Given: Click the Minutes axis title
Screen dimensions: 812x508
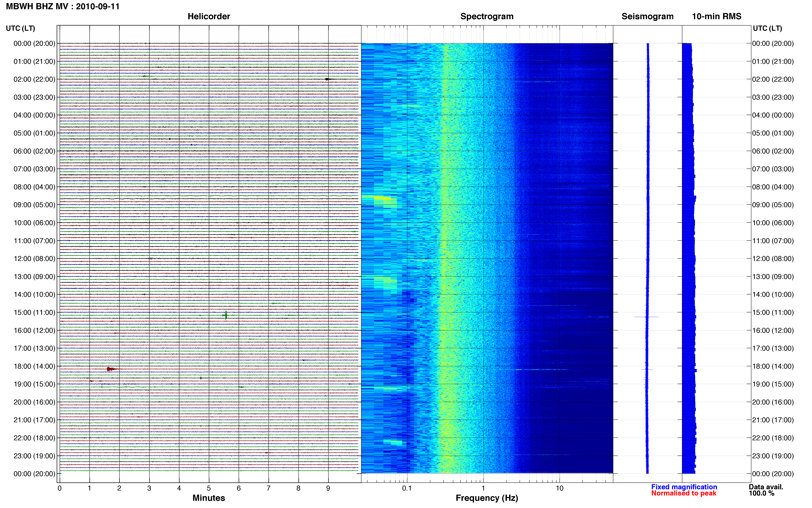Looking at the screenshot, I should [x=209, y=498].
